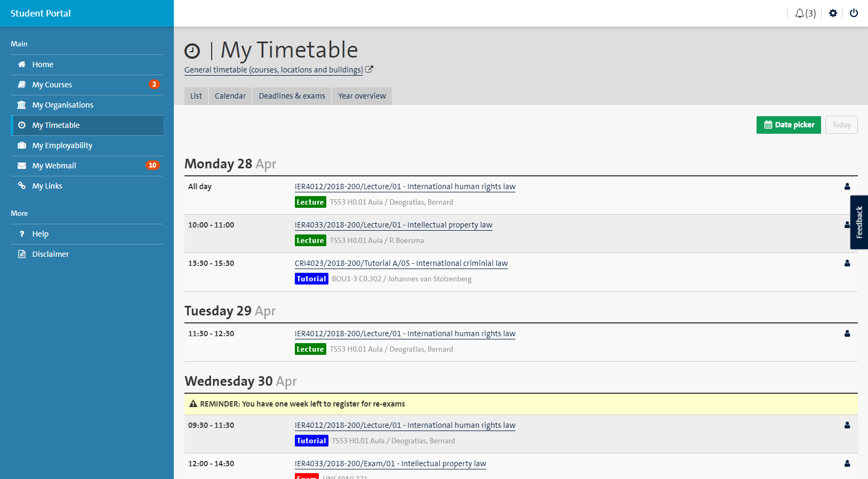Click the Student Portal header title

pyautogui.click(x=41, y=13)
